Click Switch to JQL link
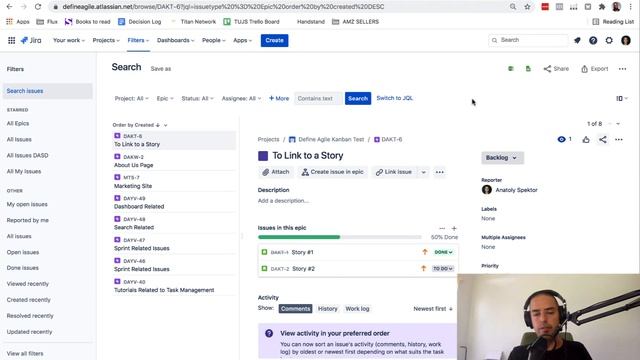This screenshot has width=640, height=360. tap(394, 98)
